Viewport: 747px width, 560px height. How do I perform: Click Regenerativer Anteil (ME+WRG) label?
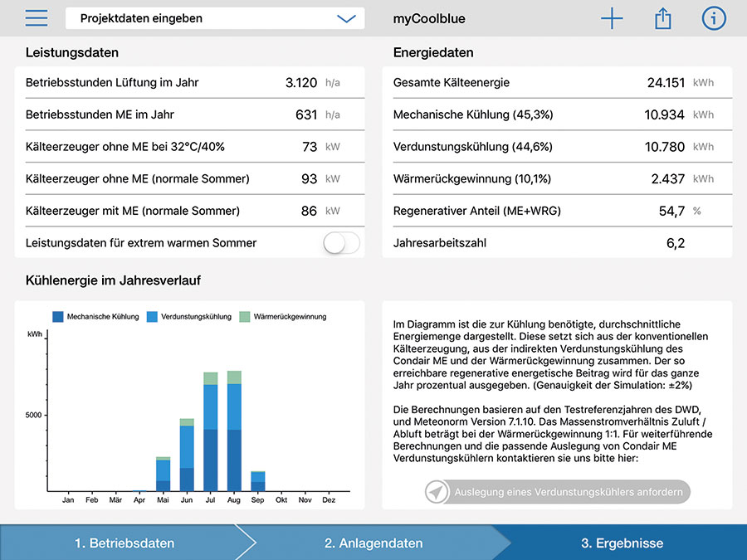(477, 211)
